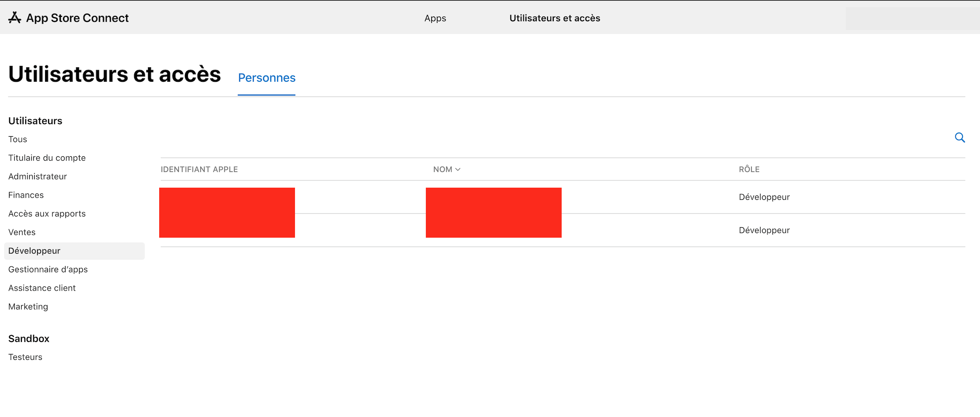Open the search magnifier above the table
Viewport: 980px width, 417px height.
(960, 138)
